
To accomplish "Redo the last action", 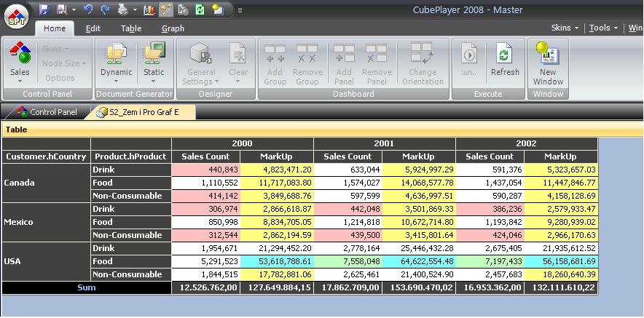I will (106, 9).
